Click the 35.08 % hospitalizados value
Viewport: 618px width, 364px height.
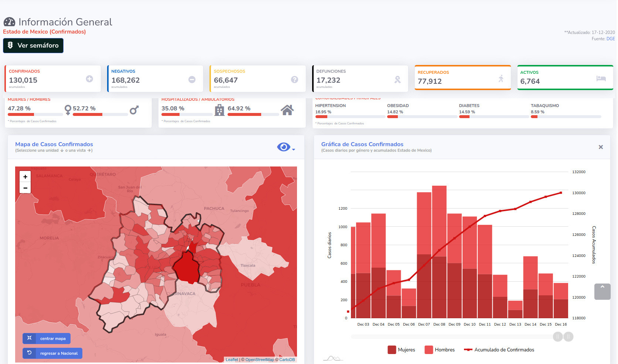pos(173,108)
